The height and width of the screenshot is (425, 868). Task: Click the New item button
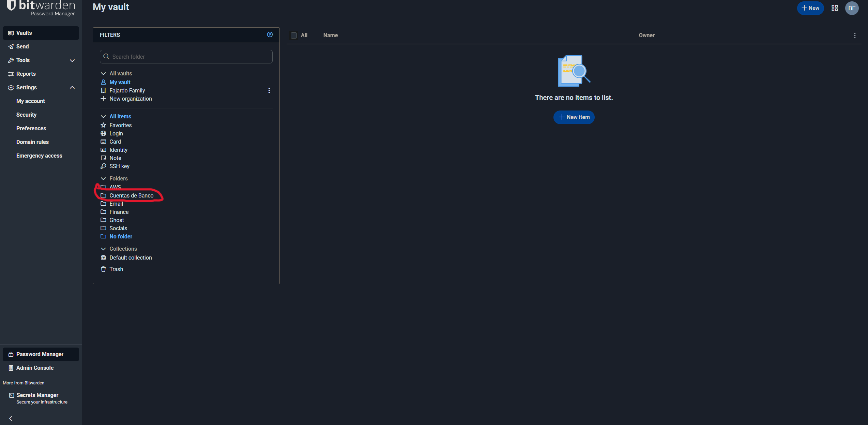coord(574,117)
